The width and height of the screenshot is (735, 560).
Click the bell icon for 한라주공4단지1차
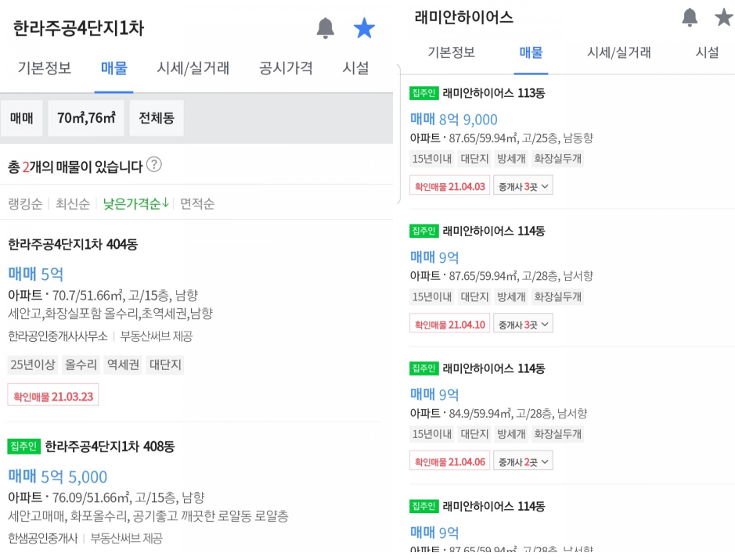coord(326,28)
